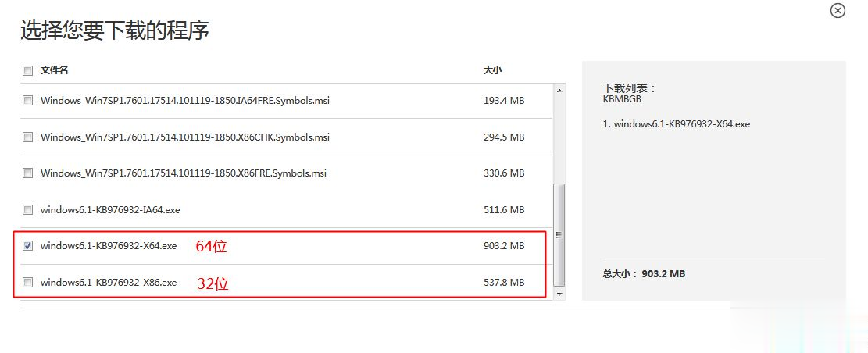Click the 选择您要下载的程序 dialog title

click(x=115, y=30)
